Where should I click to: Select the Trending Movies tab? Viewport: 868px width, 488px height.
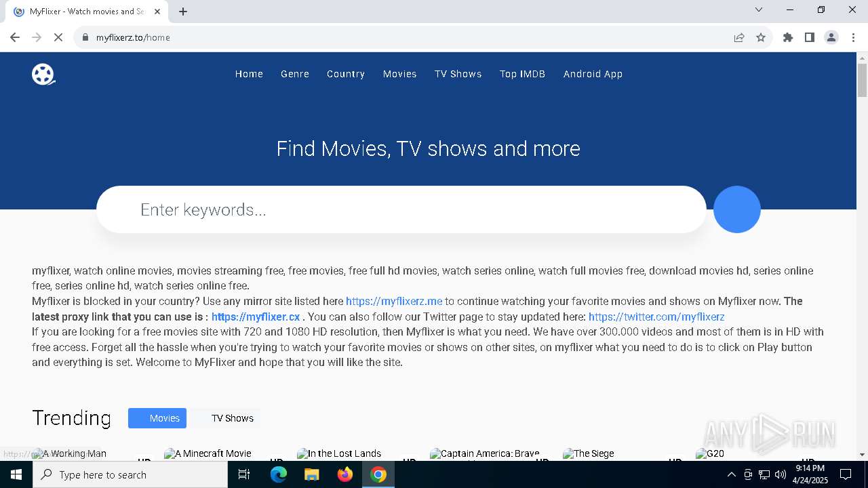(x=157, y=418)
